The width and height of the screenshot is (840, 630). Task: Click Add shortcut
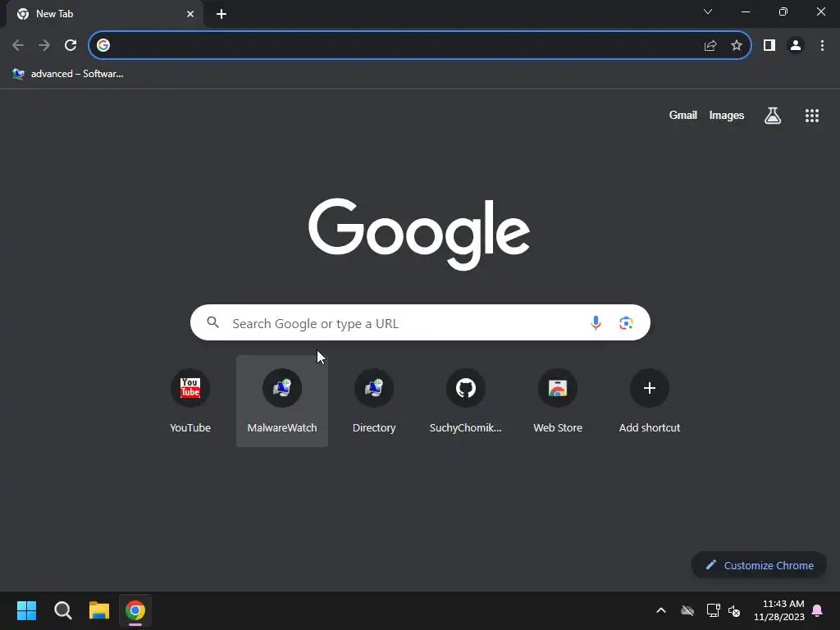tap(650, 400)
